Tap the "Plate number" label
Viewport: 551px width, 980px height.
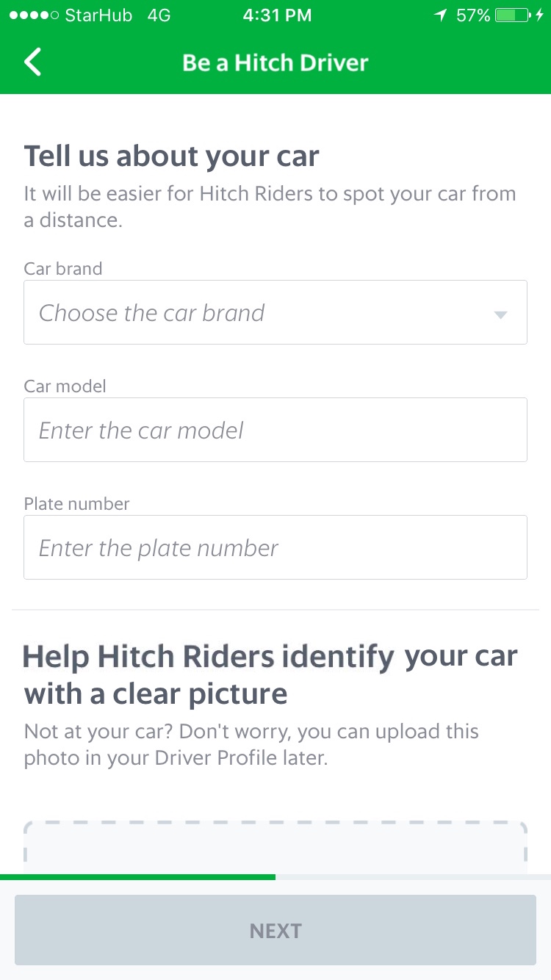pos(76,503)
